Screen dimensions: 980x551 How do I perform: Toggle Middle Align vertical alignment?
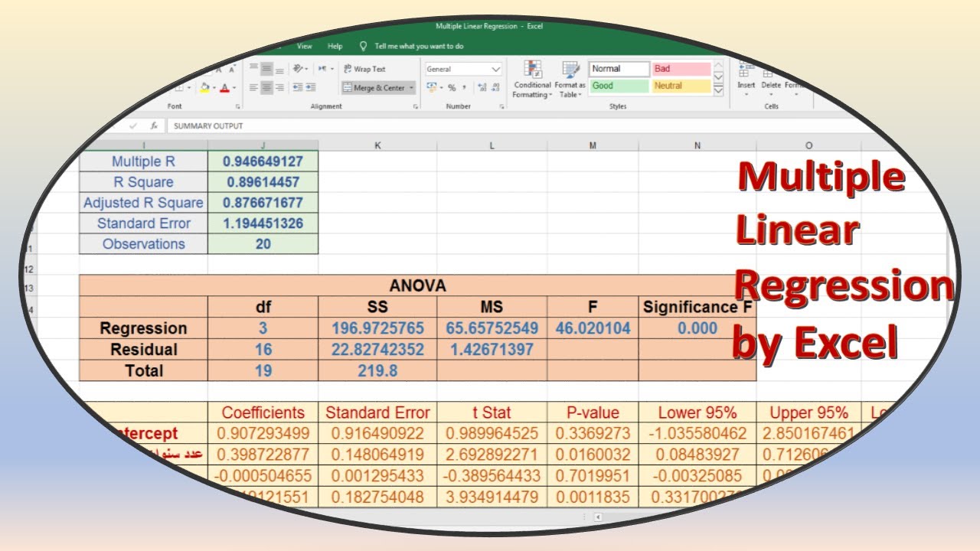(266, 69)
